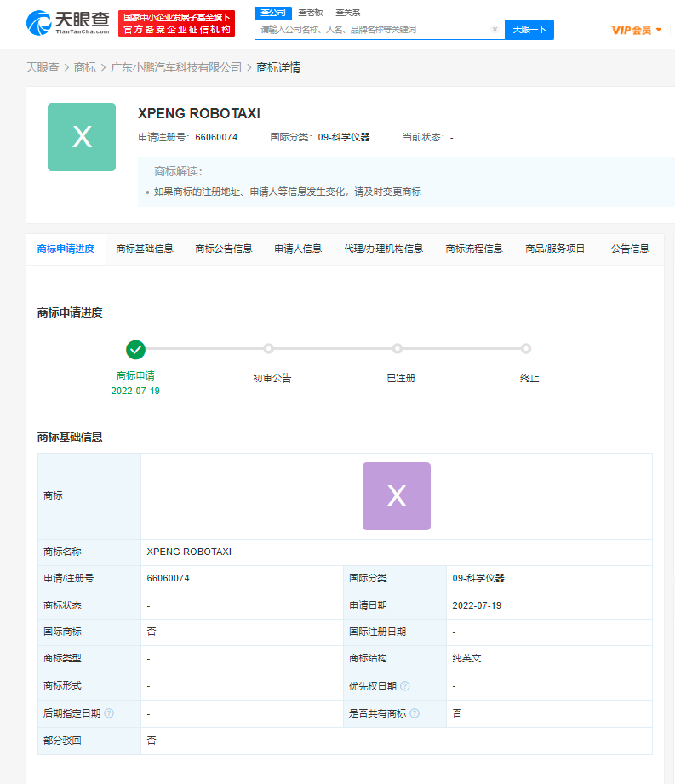675x784 pixels.
Task: Open the 商标 breadcrumb link
Action: pos(84,67)
